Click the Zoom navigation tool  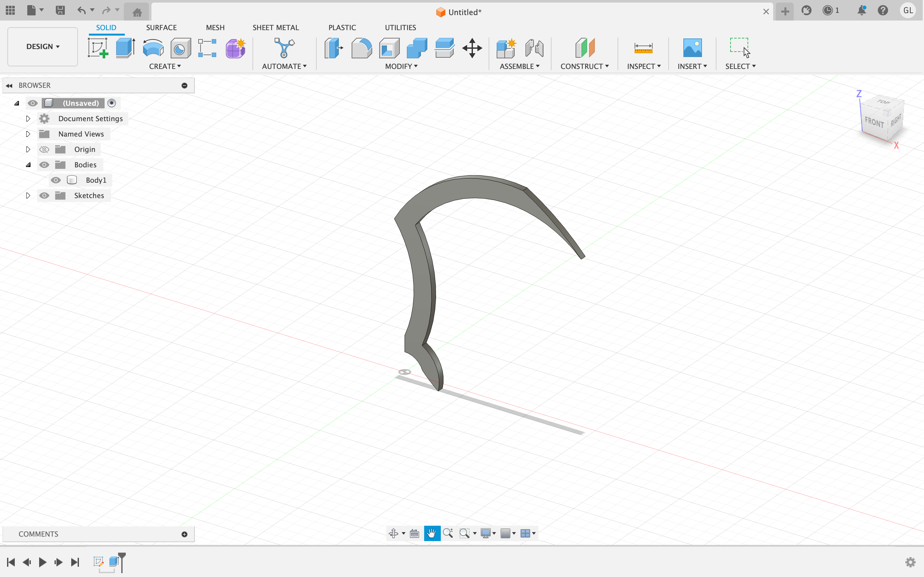pyautogui.click(x=448, y=533)
